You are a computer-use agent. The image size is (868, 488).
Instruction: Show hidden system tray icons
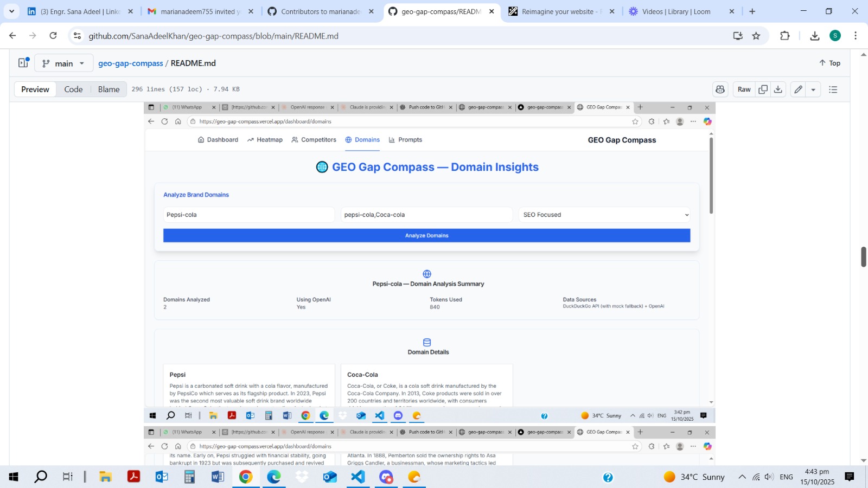[x=742, y=477]
